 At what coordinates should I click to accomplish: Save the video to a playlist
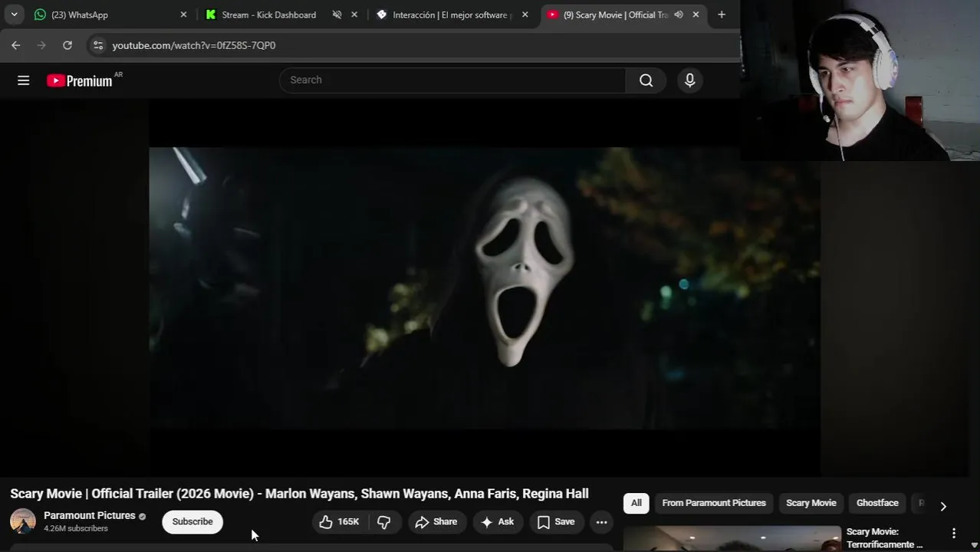[x=556, y=522]
